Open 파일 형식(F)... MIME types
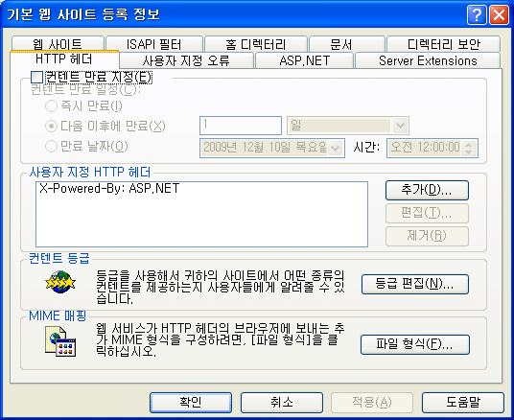The height and width of the screenshot is (420, 514). (415, 344)
